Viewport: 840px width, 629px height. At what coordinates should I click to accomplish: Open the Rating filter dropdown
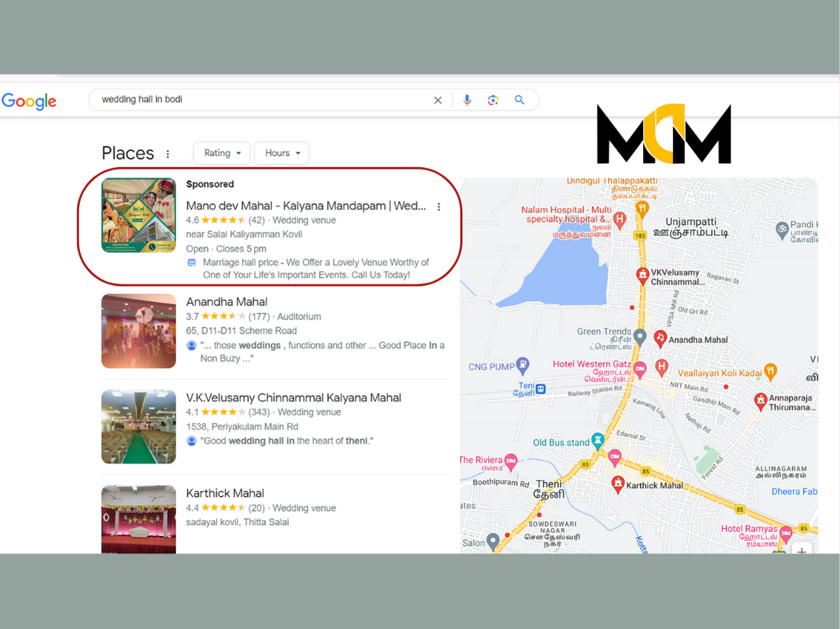pyautogui.click(x=222, y=153)
